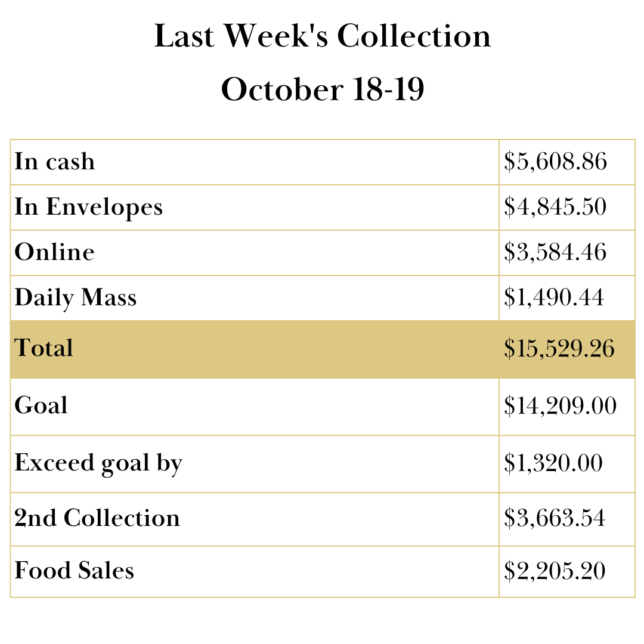Select the "In cash" row label
Image resolution: width=644 pixels, height=644 pixels.
pos(55,162)
